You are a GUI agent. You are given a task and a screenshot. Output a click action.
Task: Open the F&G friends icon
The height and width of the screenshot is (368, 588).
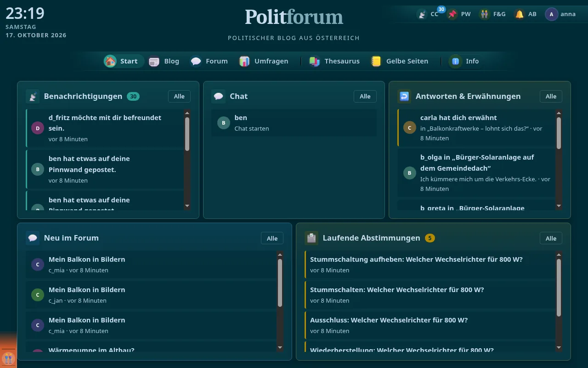[485, 14]
